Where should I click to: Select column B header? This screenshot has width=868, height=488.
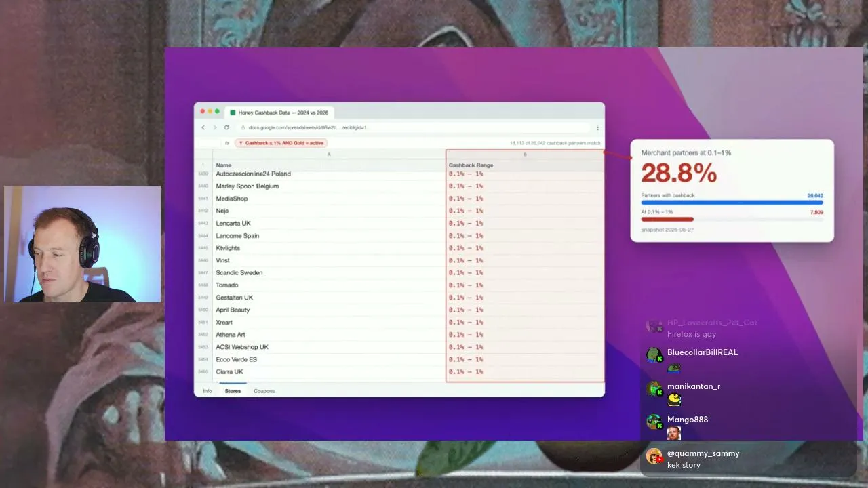click(x=525, y=155)
